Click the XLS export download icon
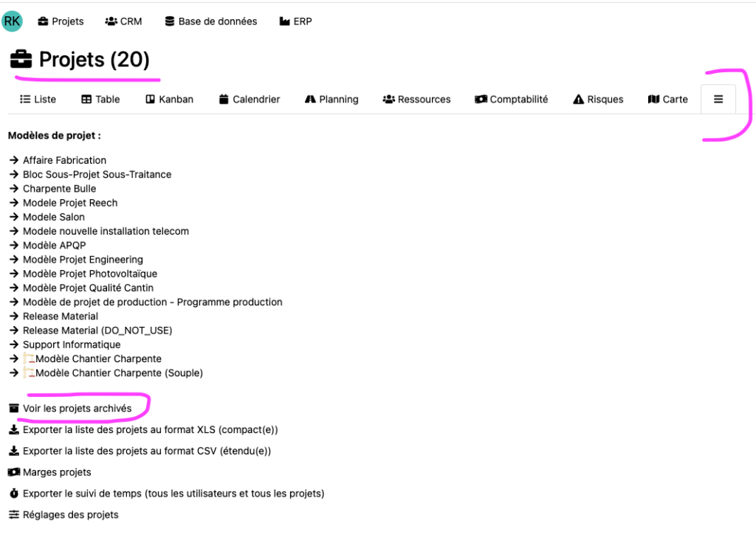 (13, 430)
